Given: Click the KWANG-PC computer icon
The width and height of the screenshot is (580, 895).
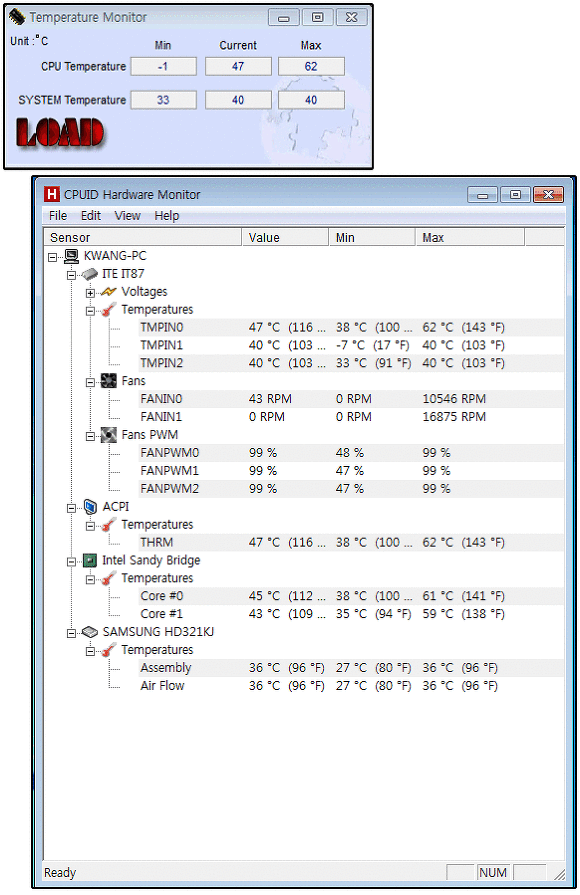Looking at the screenshot, I should point(71,256).
